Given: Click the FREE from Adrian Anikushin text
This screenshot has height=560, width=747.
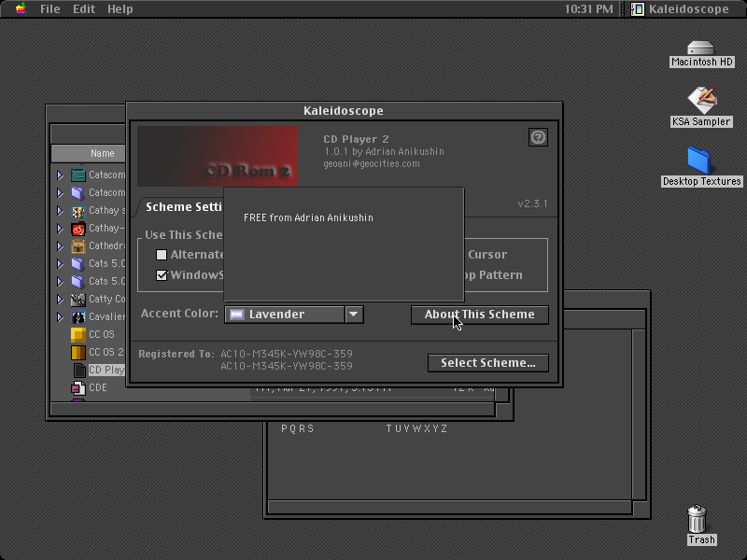Looking at the screenshot, I should [x=308, y=217].
